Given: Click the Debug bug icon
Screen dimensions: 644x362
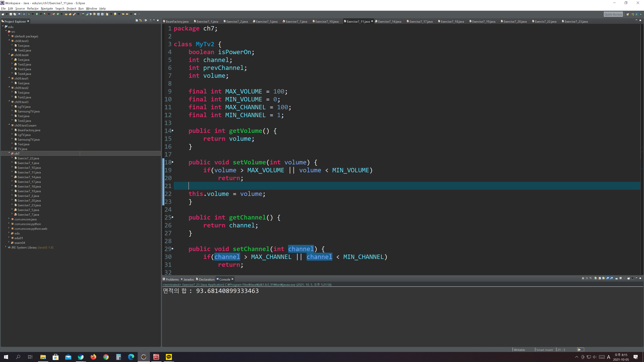Looking at the screenshot, I should coord(29,14).
